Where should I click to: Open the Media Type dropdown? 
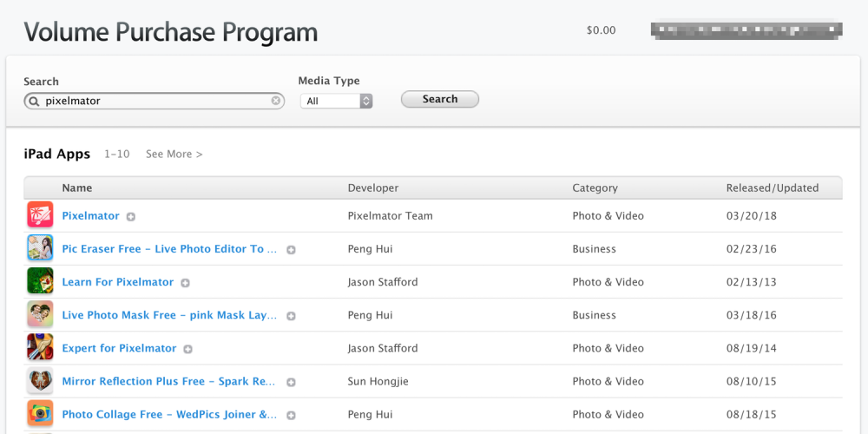pos(336,101)
